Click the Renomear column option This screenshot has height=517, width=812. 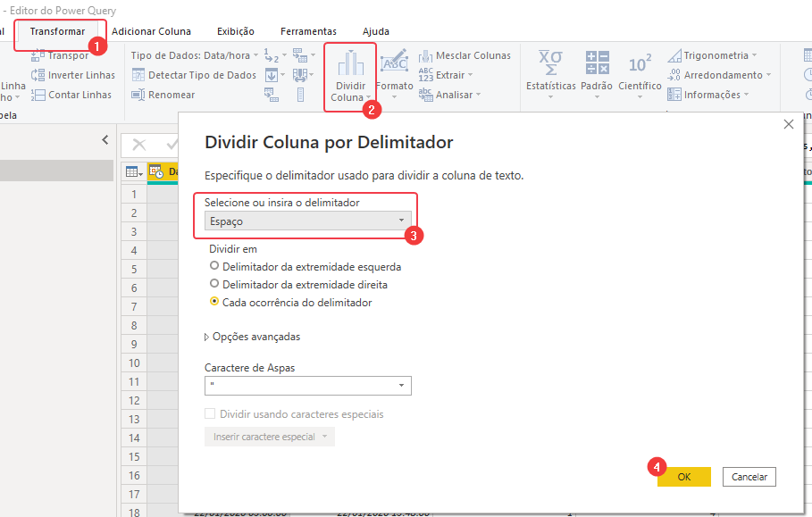(163, 95)
